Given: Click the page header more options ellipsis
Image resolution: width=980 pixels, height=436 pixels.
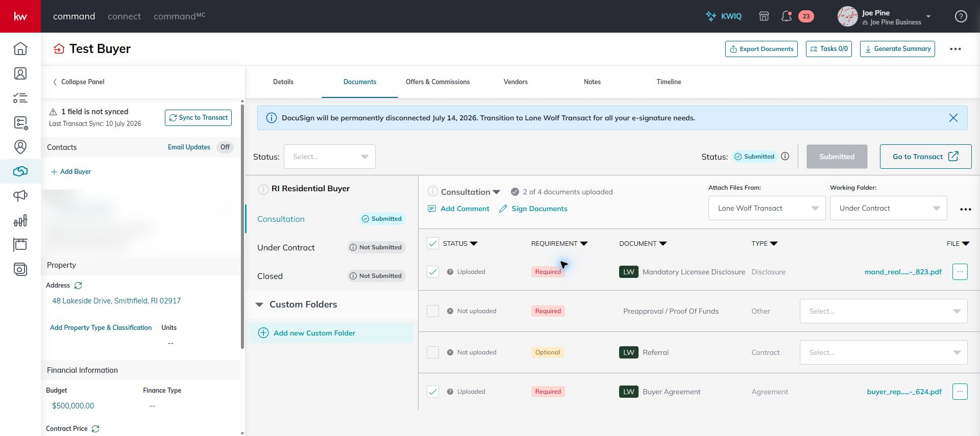Looking at the screenshot, I should click(955, 49).
